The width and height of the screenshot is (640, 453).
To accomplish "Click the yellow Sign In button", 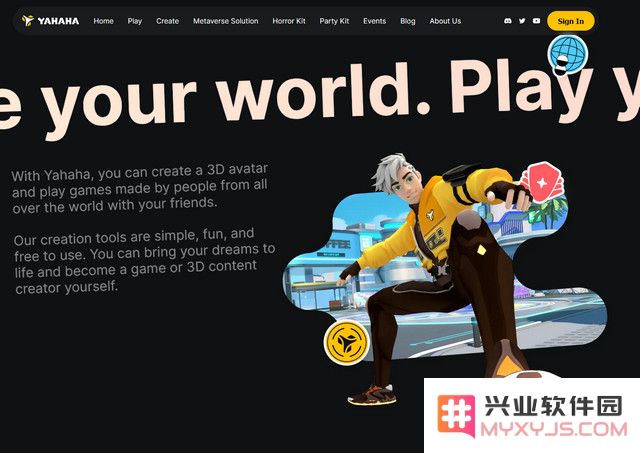I will pyautogui.click(x=571, y=21).
